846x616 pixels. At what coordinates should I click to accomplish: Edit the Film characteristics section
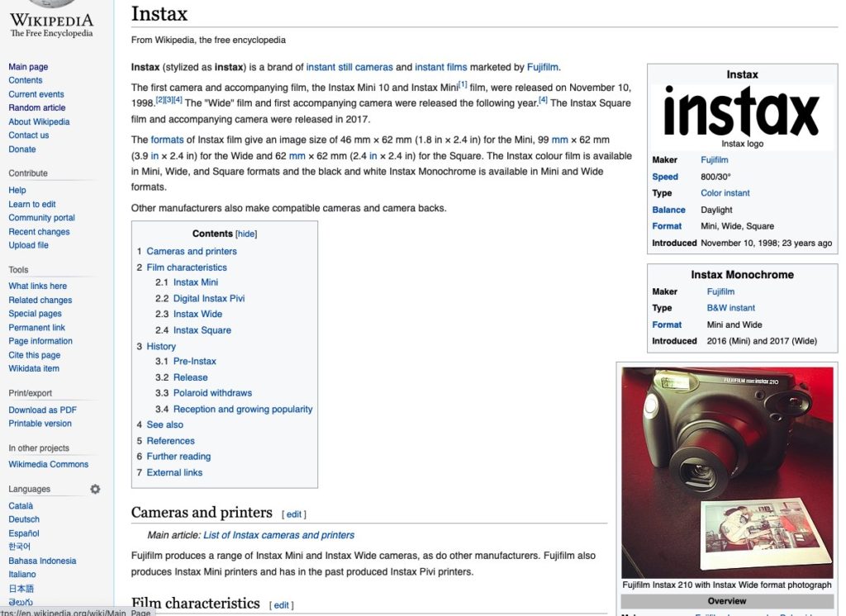click(282, 605)
